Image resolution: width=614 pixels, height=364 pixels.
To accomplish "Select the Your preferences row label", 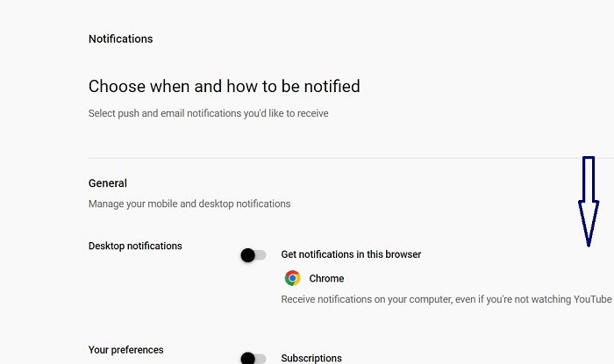I will click(x=125, y=350).
